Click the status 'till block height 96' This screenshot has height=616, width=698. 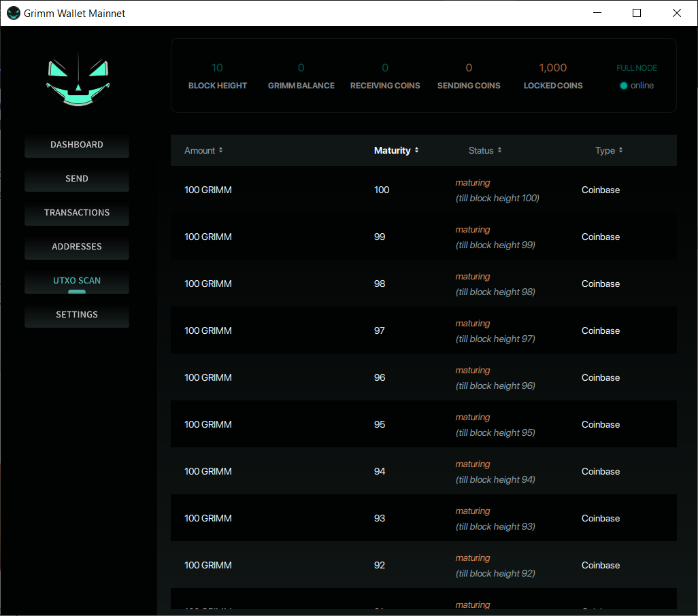click(495, 386)
